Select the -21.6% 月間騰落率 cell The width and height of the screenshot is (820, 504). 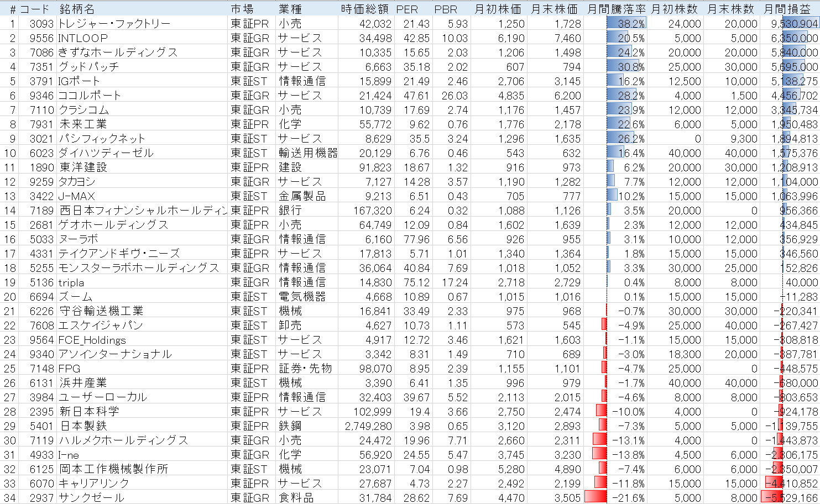[615, 498]
